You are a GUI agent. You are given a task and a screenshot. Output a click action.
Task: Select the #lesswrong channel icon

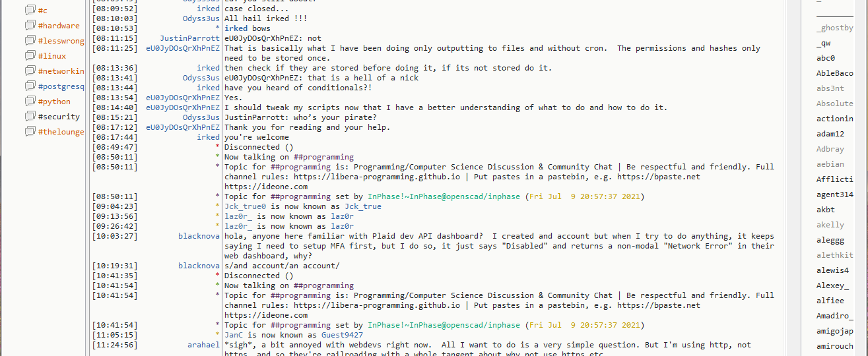(30, 41)
